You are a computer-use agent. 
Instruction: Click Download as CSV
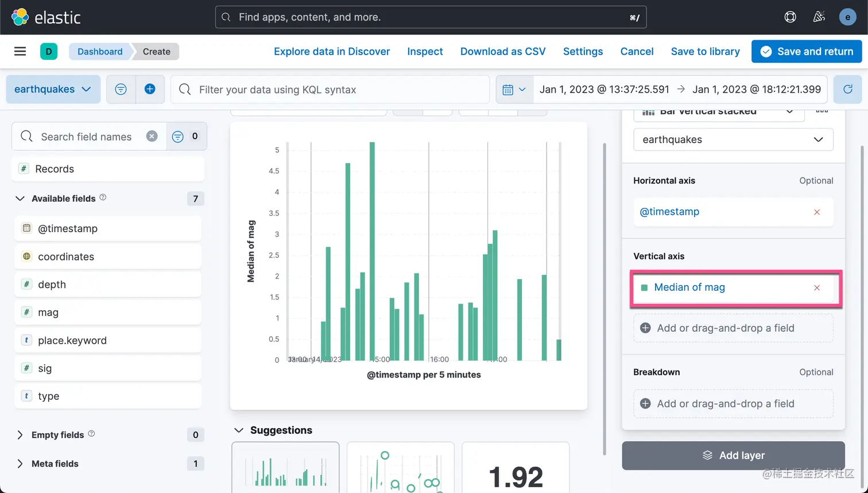[x=503, y=51]
